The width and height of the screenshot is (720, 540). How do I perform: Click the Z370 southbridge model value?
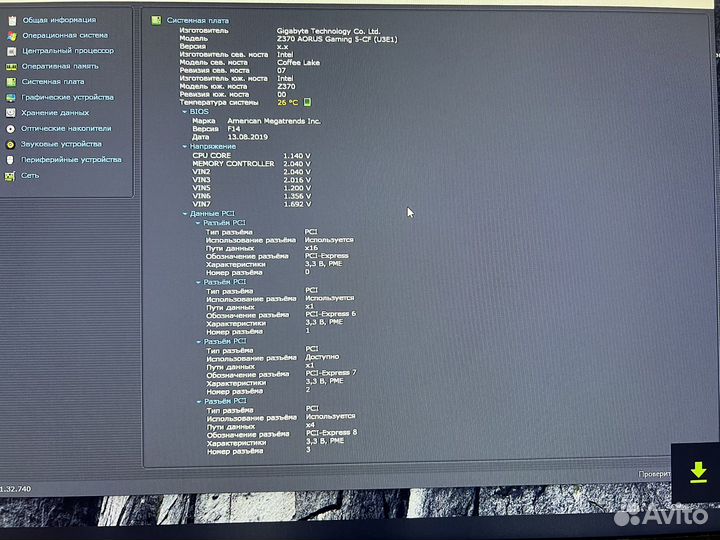click(286, 86)
